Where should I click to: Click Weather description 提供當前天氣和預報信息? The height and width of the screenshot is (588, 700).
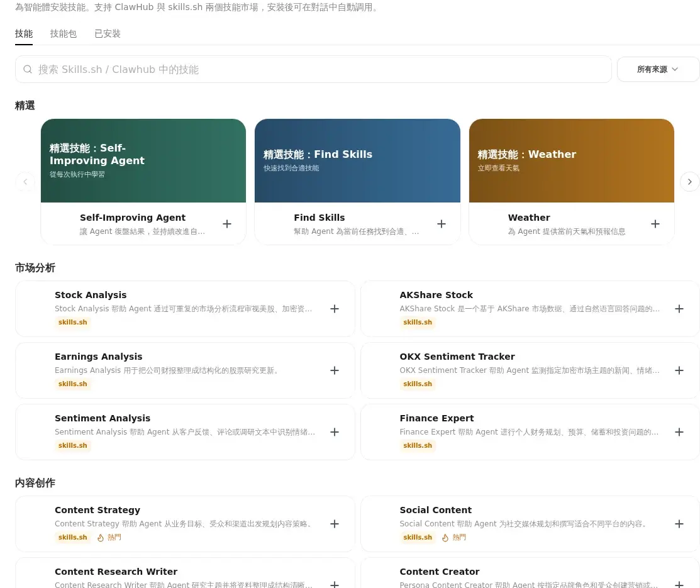[567, 231]
